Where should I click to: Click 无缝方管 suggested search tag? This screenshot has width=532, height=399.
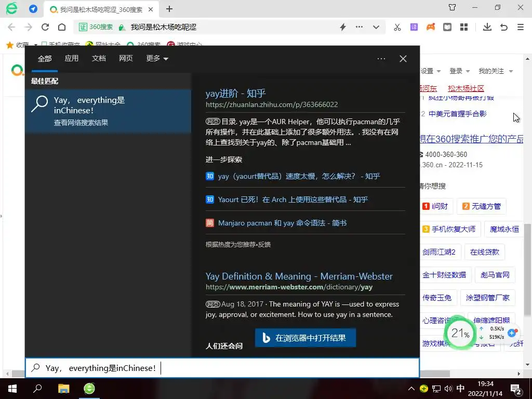tap(482, 206)
